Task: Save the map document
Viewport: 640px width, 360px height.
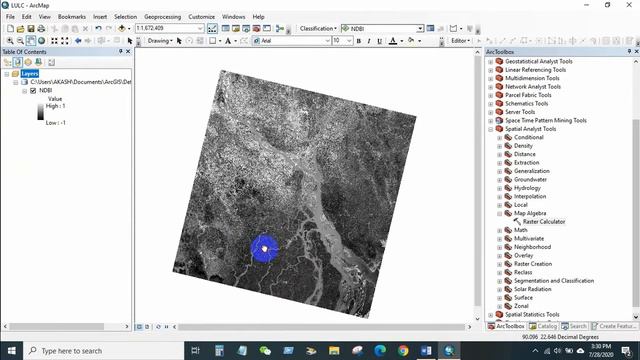Action: tap(31, 29)
